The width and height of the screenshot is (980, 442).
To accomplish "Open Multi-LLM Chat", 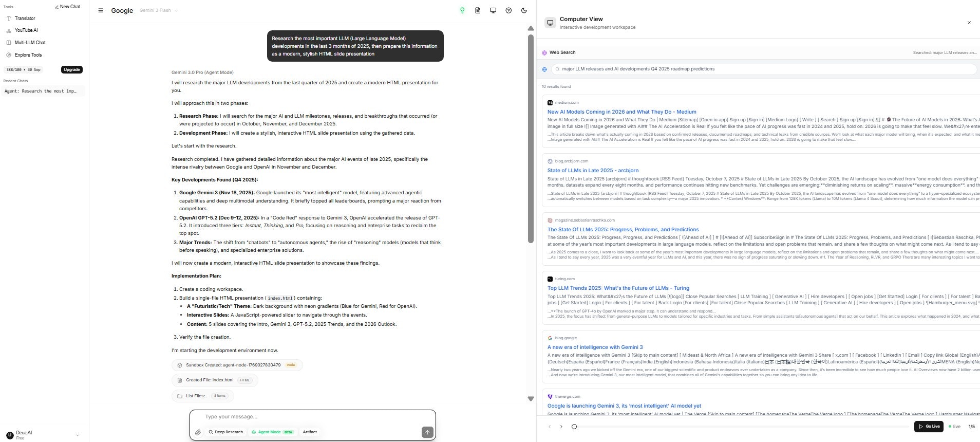I will pos(30,43).
